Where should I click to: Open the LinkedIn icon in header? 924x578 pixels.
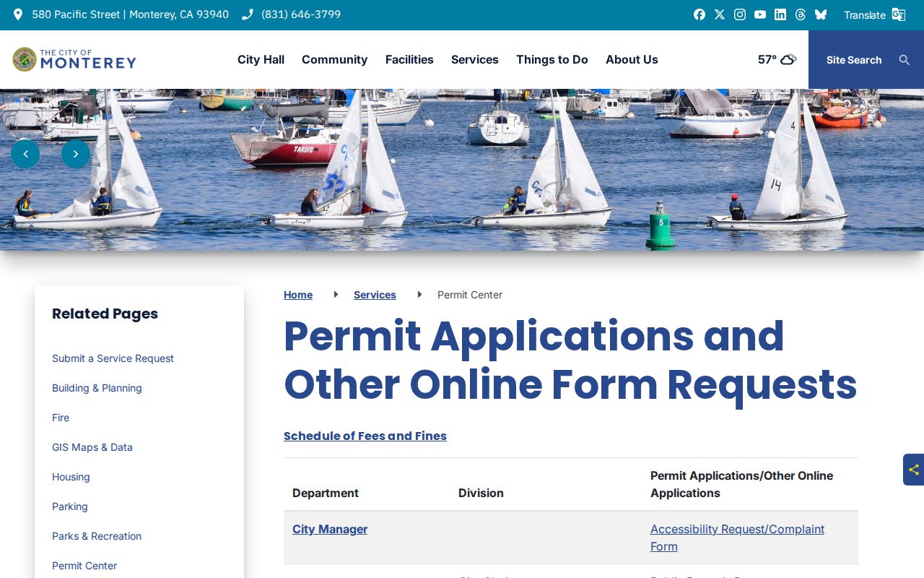pos(780,14)
